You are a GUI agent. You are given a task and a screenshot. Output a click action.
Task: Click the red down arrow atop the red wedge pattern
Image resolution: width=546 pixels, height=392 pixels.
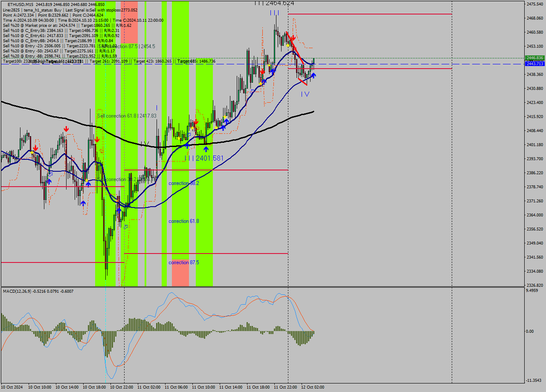293,38
